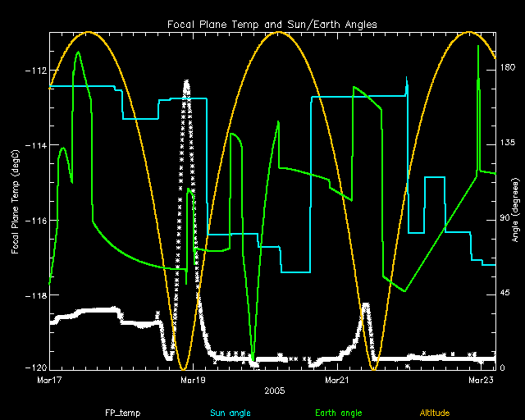Click the Mar21 date tick label
The height and width of the screenshot is (420, 525).
pyautogui.click(x=337, y=381)
